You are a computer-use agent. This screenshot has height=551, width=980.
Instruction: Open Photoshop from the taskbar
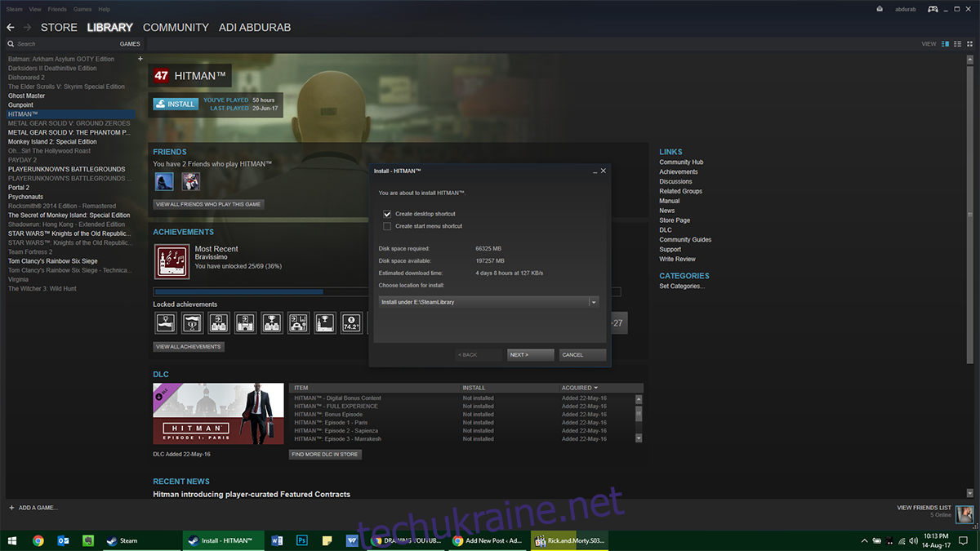pos(301,540)
